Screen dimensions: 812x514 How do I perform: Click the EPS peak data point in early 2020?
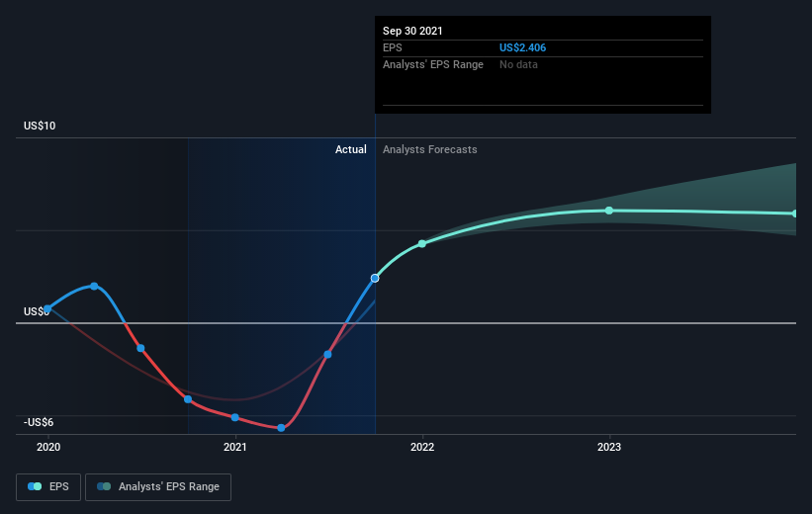pos(94,287)
